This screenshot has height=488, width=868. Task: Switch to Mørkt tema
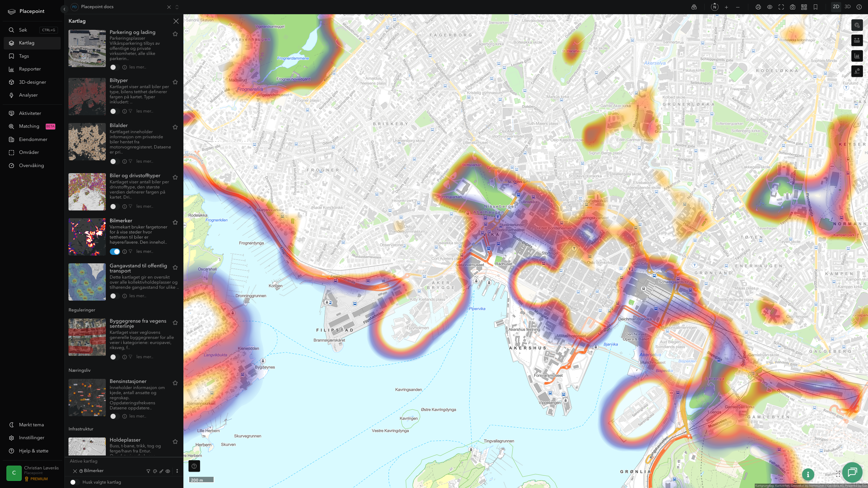pyautogui.click(x=32, y=425)
